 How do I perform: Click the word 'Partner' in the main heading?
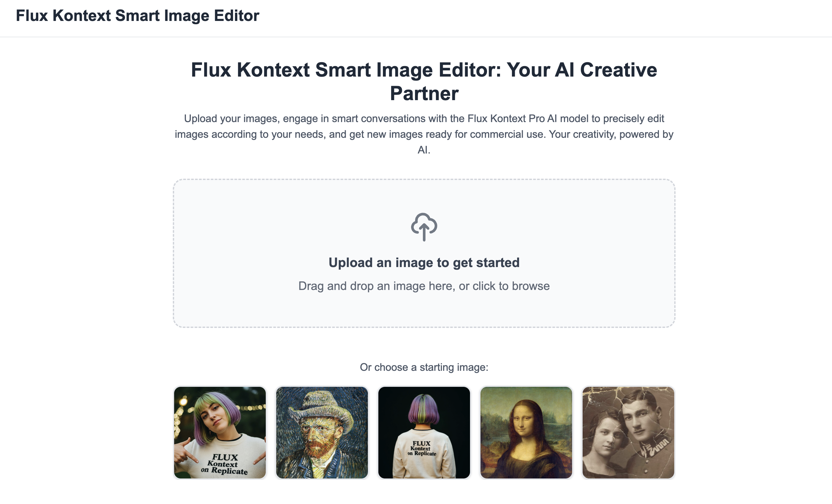pos(424,94)
